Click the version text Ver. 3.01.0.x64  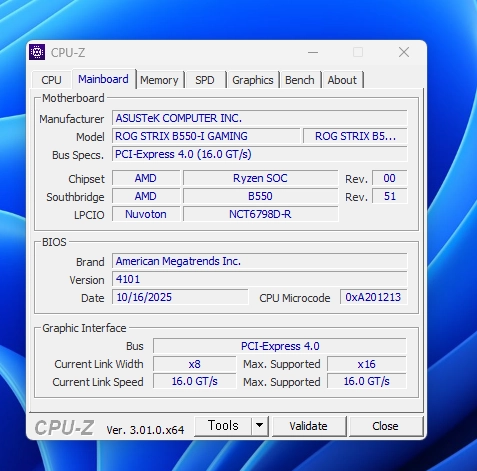pyautogui.click(x=145, y=430)
